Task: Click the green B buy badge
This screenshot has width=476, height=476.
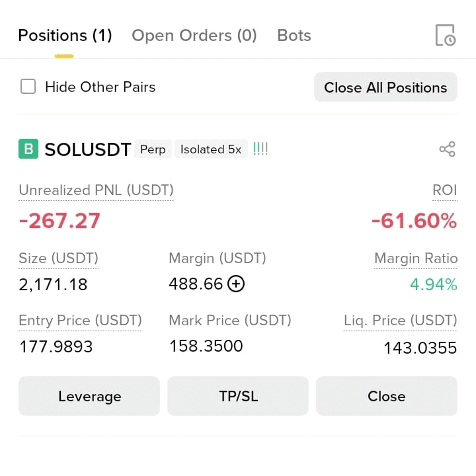Action: click(x=28, y=149)
